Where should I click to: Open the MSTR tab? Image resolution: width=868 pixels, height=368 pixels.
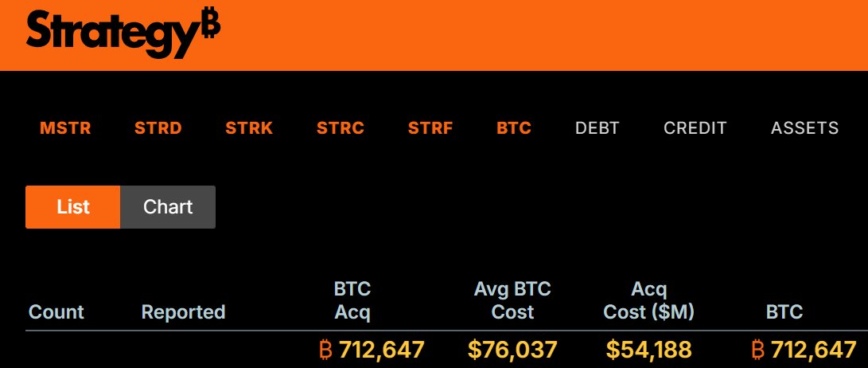coord(65,128)
